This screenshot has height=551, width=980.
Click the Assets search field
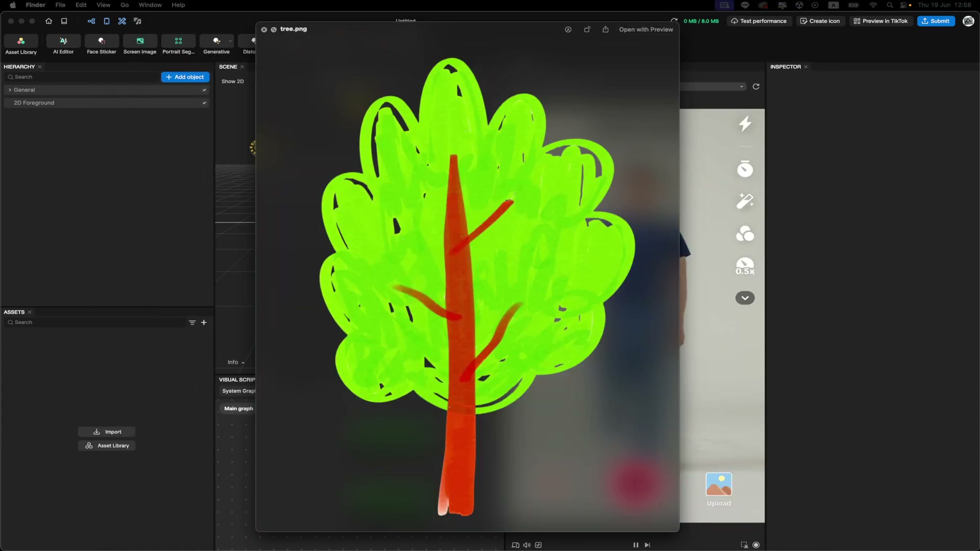pos(95,322)
